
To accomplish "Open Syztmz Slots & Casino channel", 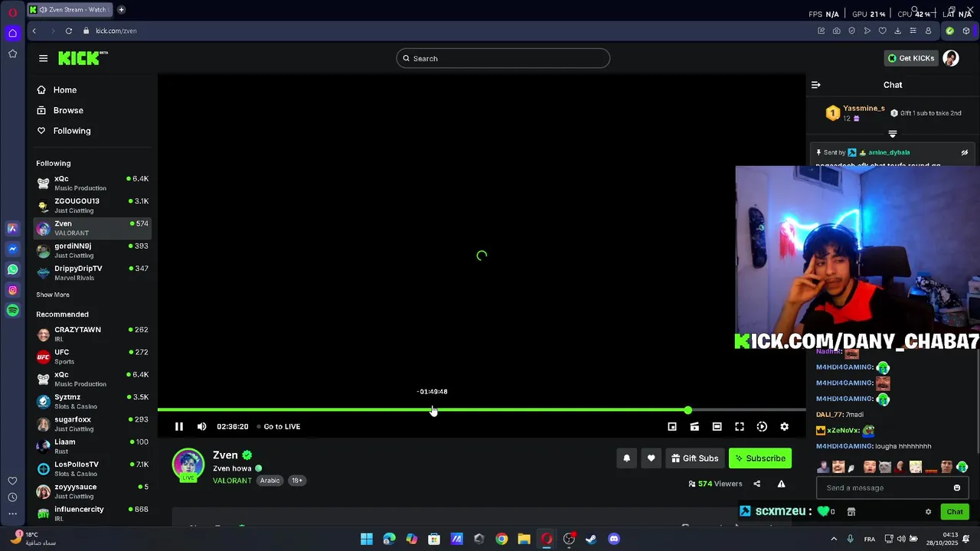I will pos(93,401).
